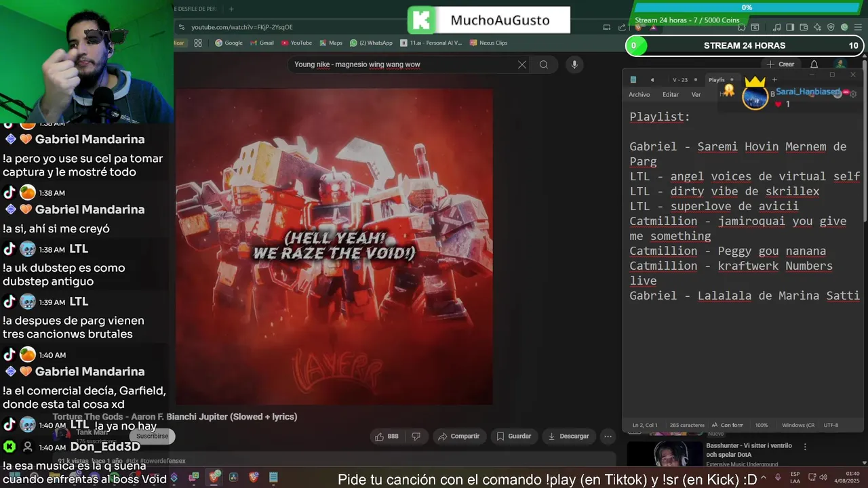Image resolution: width=868 pixels, height=488 pixels.
Task: Click the 285 caracteres count in status bar
Action: point(687,425)
